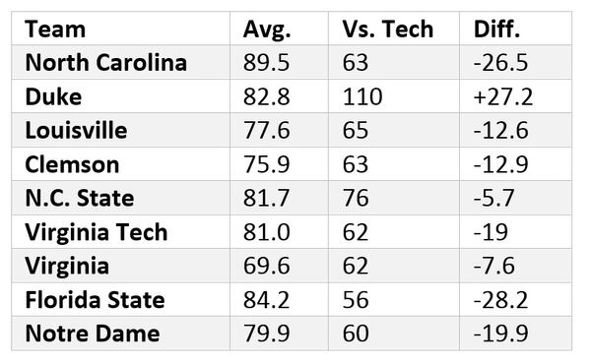
Task: Click Duke's 110 Vs. Tech value
Action: click(x=394, y=96)
